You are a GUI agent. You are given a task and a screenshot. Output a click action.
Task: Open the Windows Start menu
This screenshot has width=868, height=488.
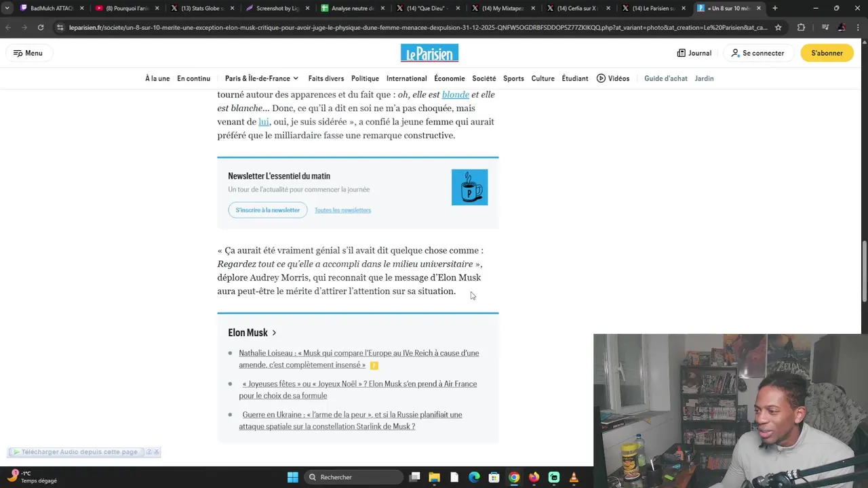(292, 477)
